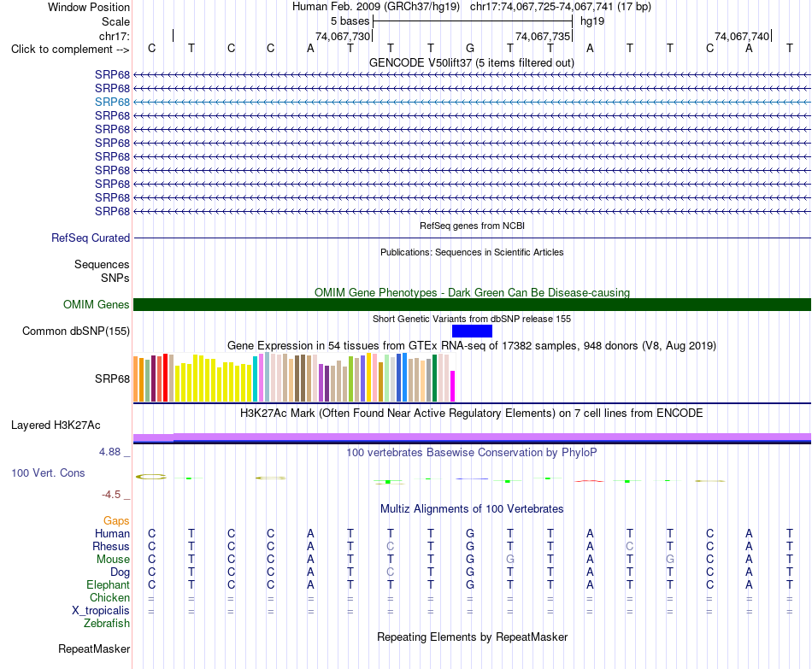Click the first orange bar in GTEx SRP68 chart
Image resolution: width=812 pixels, height=669 pixels.
tap(136, 379)
